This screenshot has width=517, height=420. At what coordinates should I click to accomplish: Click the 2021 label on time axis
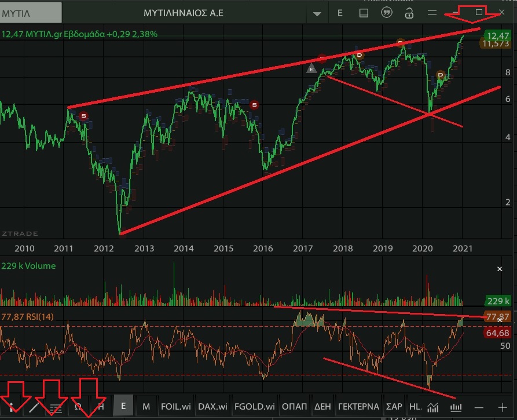tap(462, 249)
